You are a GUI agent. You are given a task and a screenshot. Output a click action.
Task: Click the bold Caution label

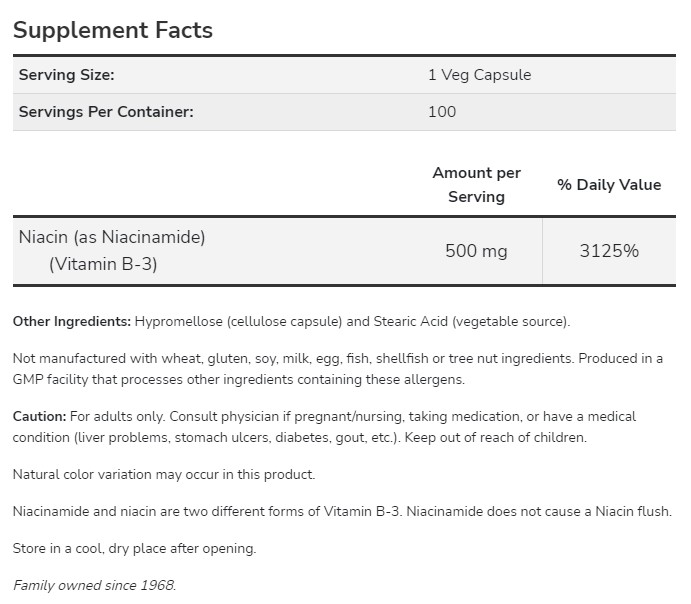(x=40, y=416)
